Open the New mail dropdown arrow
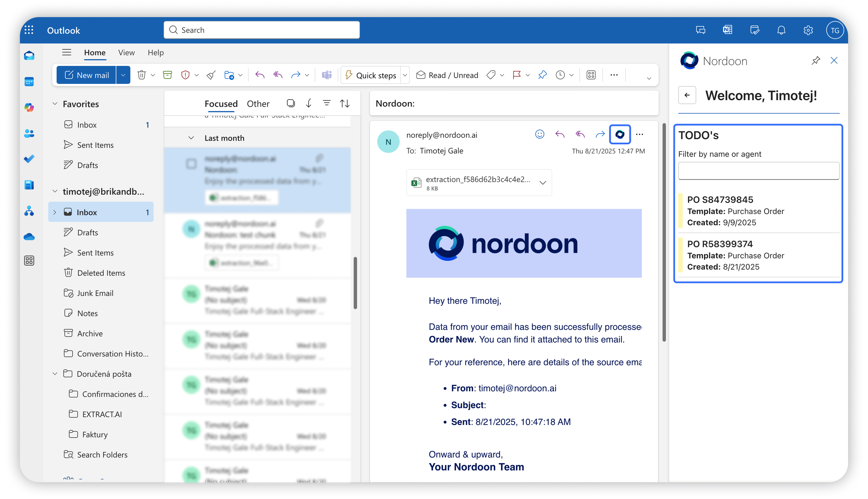The height and width of the screenshot is (499, 868). tap(123, 75)
